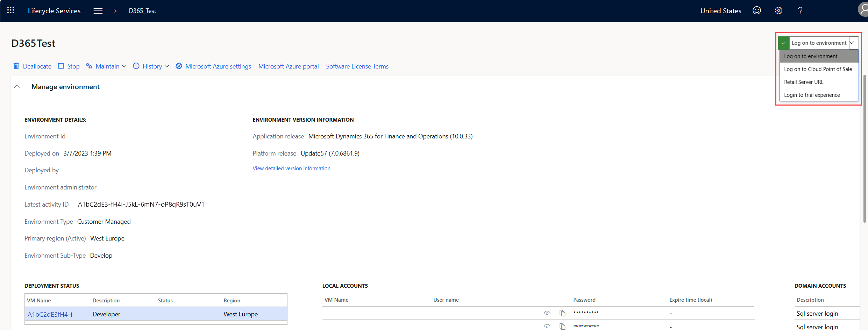Click Expire time (local) column header

[x=691, y=300]
